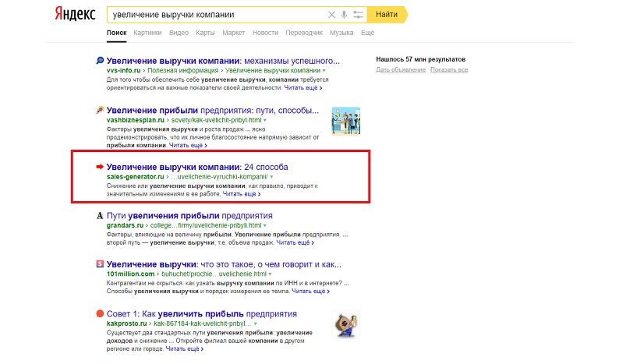Screen dimensions: 619x364
Task: Click the 'buhuchet/prochie…uvelichenie.html' URL path
Action: coord(214,274)
